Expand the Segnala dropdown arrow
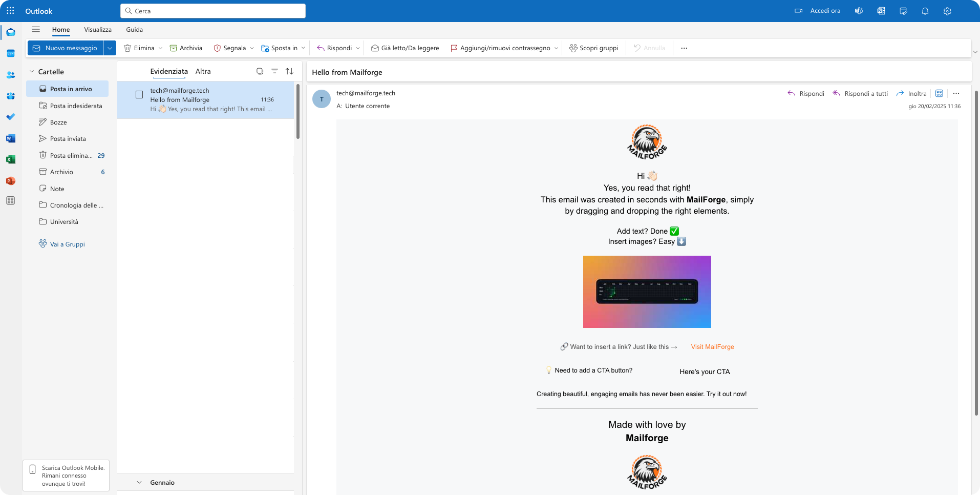980x495 pixels. click(252, 48)
